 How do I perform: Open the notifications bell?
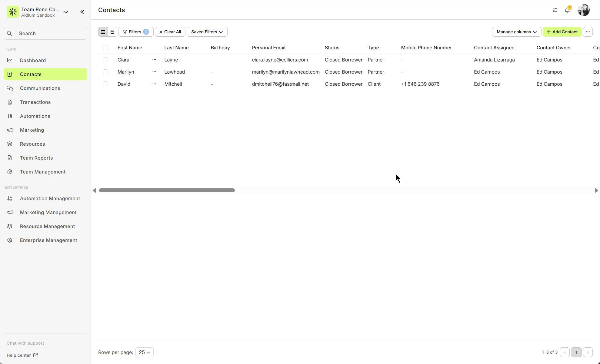[x=567, y=10]
